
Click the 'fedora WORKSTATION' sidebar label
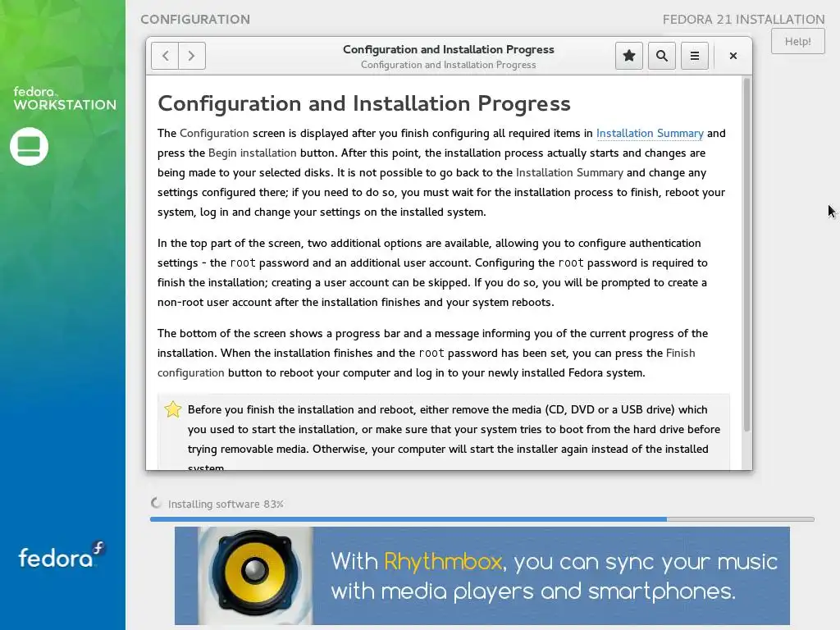[65, 98]
